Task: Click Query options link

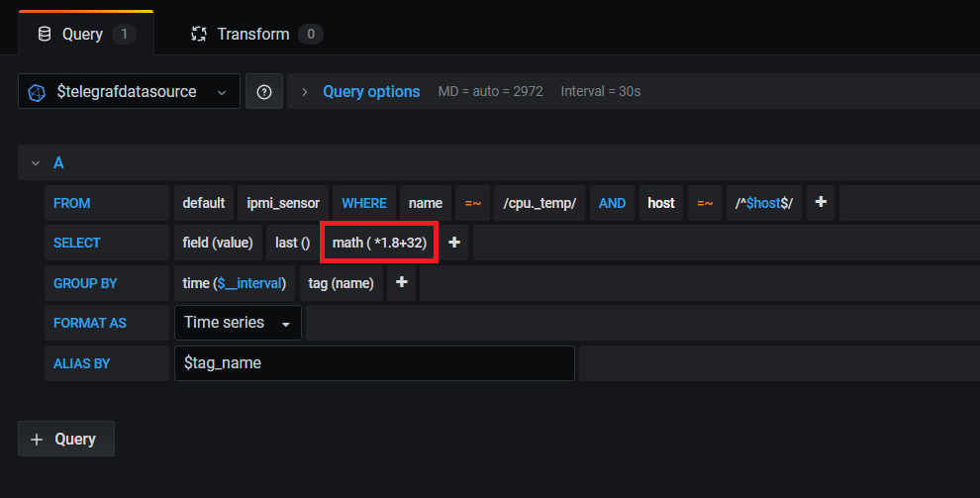Action: point(371,92)
